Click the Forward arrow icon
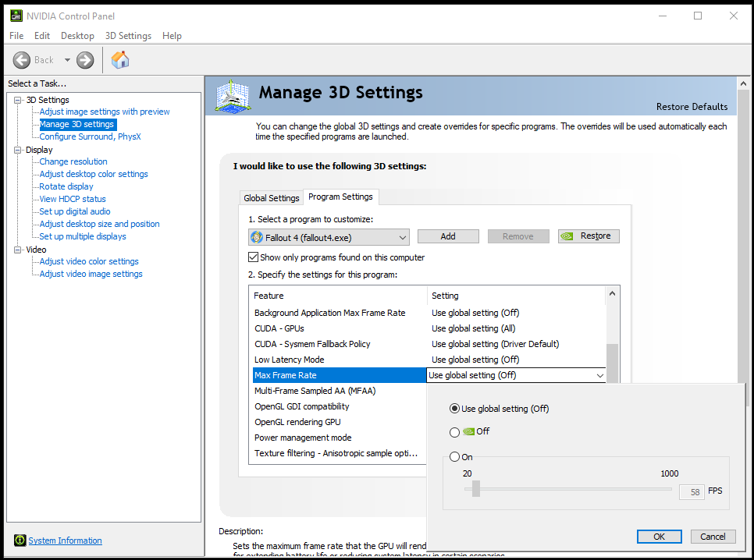 click(85, 60)
